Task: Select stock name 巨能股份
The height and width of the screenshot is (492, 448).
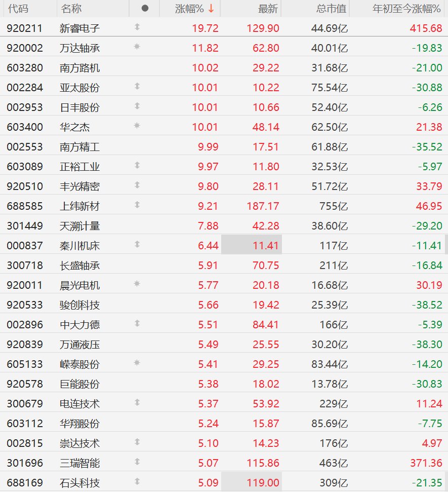Action: coord(79,384)
